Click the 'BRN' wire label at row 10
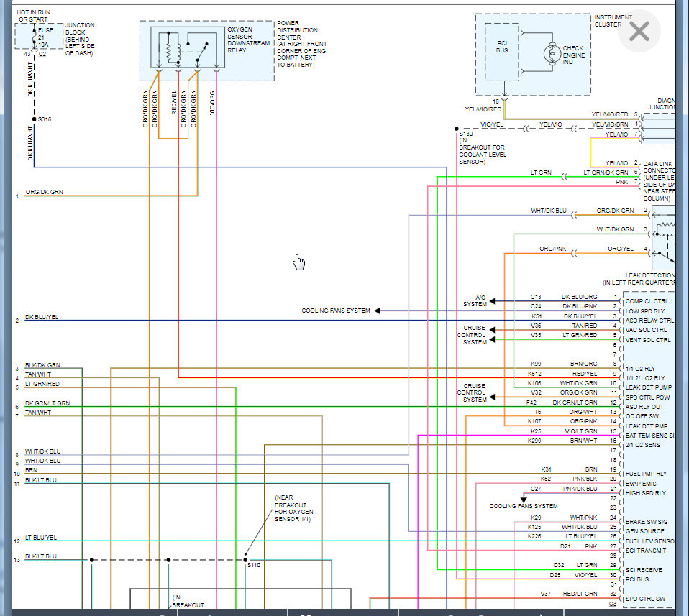The width and height of the screenshot is (689, 616). [x=31, y=470]
